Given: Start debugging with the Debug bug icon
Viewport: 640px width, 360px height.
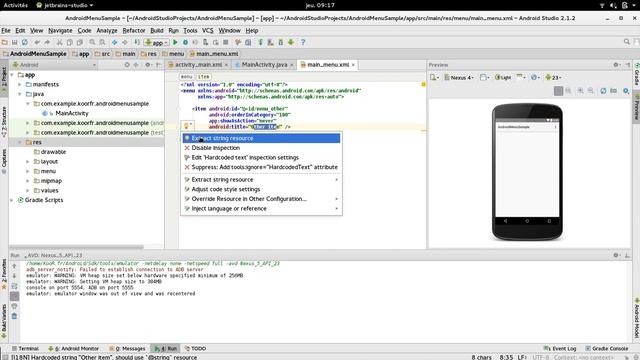Looking at the screenshot, I should point(185,42).
